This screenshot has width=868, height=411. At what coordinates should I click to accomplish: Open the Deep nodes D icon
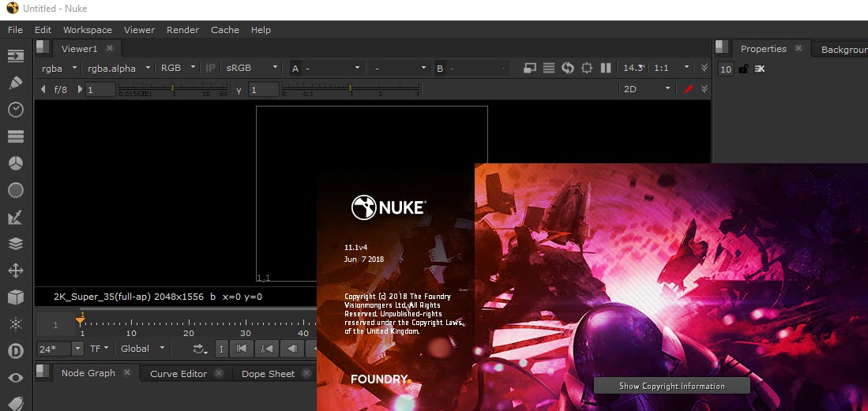[16, 351]
